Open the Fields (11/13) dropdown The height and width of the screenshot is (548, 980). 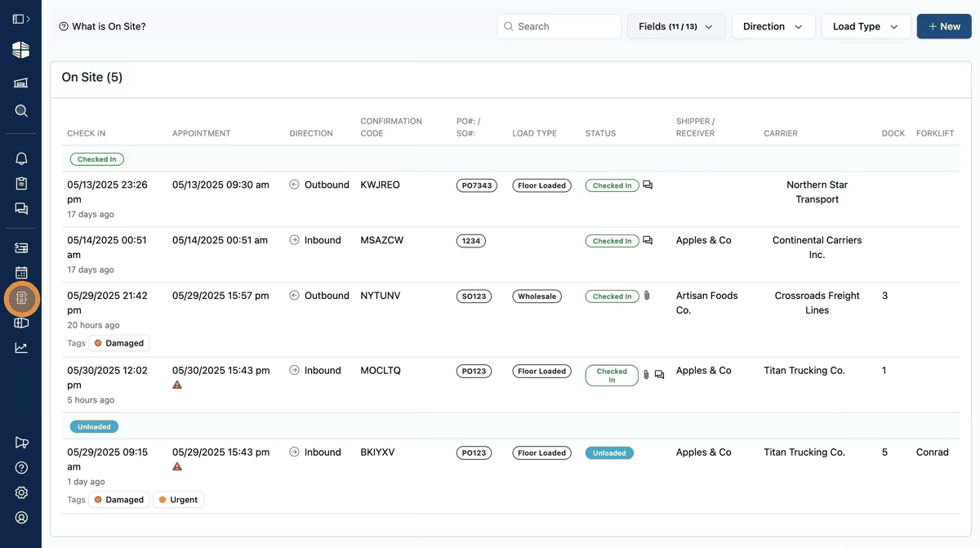pos(676,26)
